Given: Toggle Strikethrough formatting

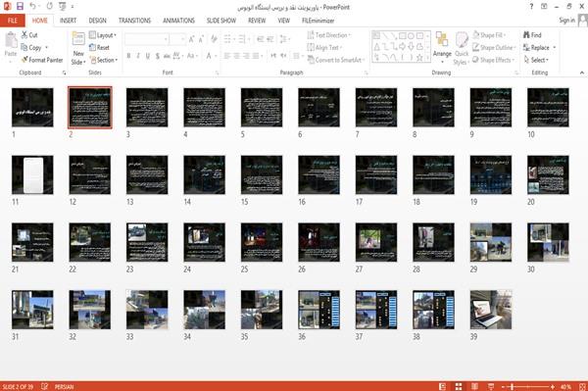Looking at the screenshot, I should (x=167, y=56).
